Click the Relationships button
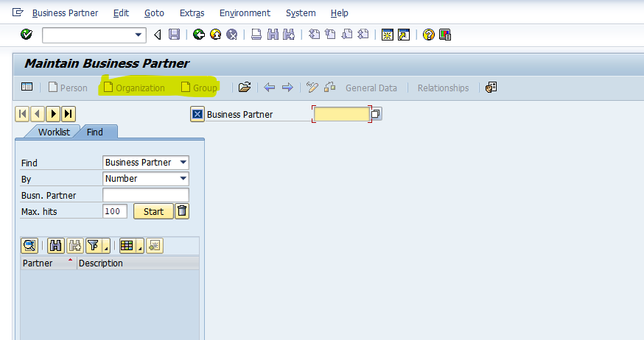Screen dimensions: 644x340 pos(443,88)
